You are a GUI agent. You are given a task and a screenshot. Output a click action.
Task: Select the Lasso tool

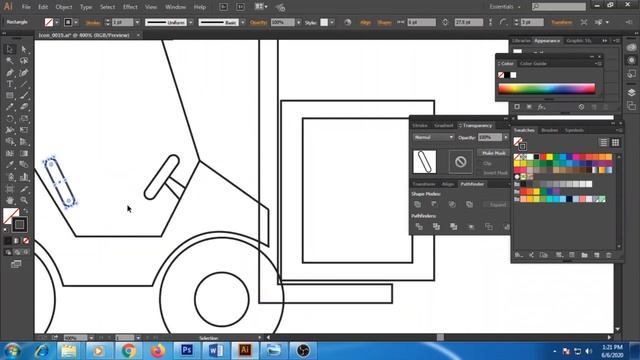click(x=24, y=61)
